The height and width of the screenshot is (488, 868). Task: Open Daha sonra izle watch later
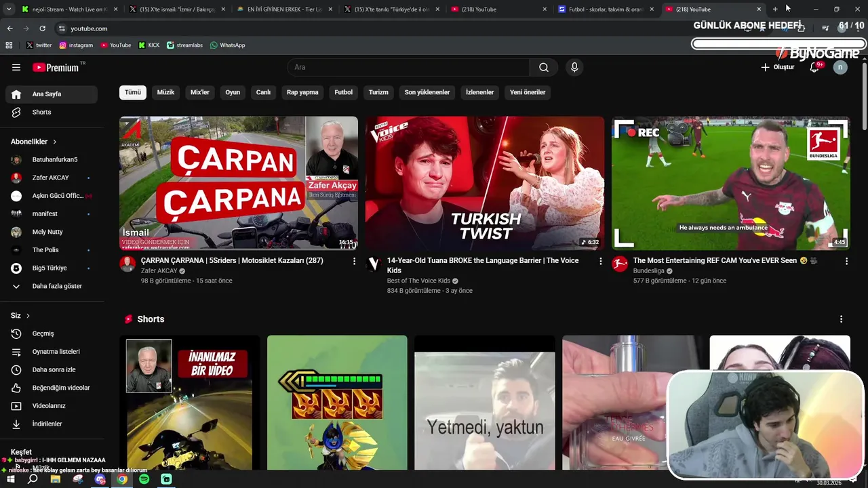pos(52,369)
